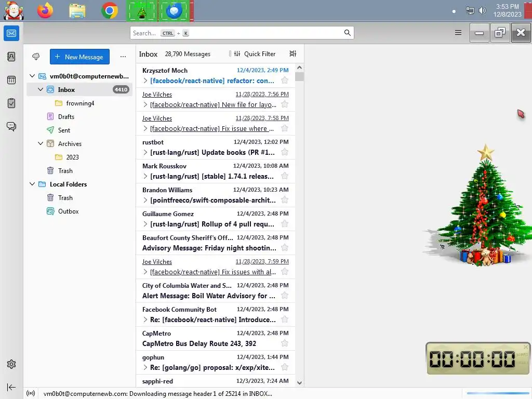Image resolution: width=532 pixels, height=399 pixels.
Task: Expand the Krzysztof Moch thread
Action: [145, 81]
